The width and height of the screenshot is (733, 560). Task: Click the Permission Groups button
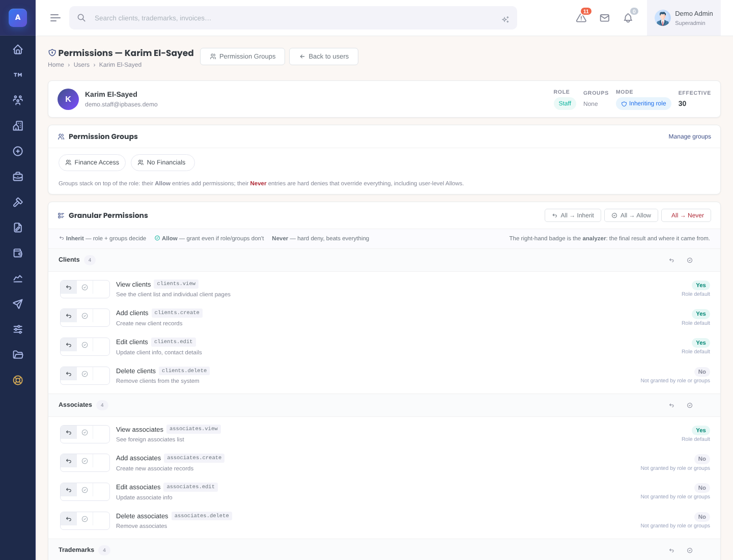242,57
